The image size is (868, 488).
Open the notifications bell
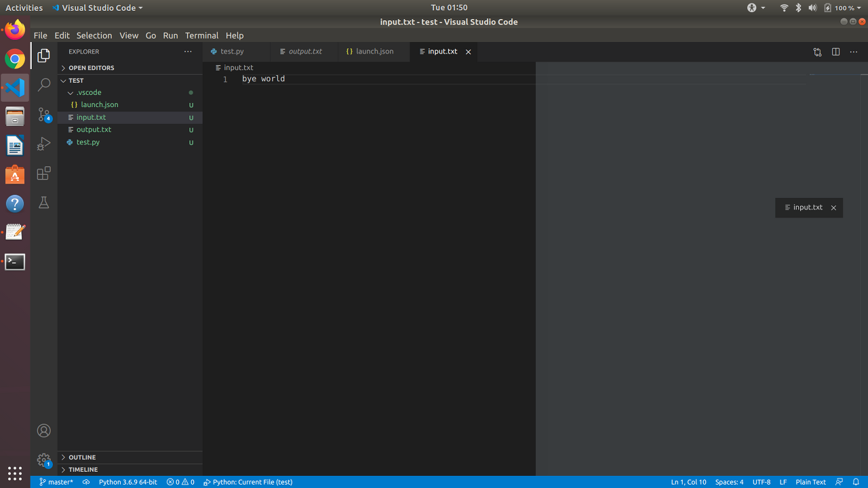pyautogui.click(x=856, y=482)
